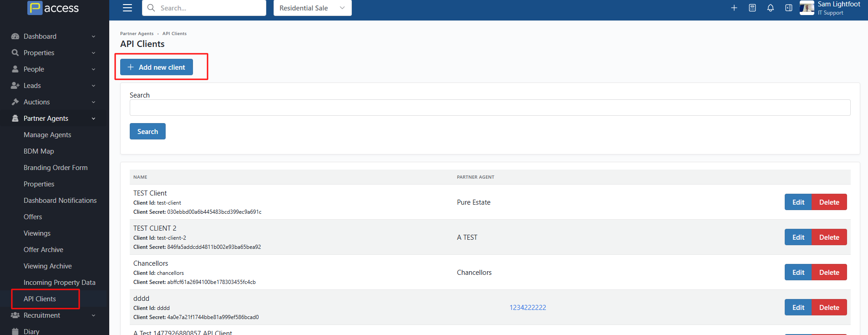Open Incoming Property Data page
This screenshot has width=868, height=335.
click(x=60, y=283)
